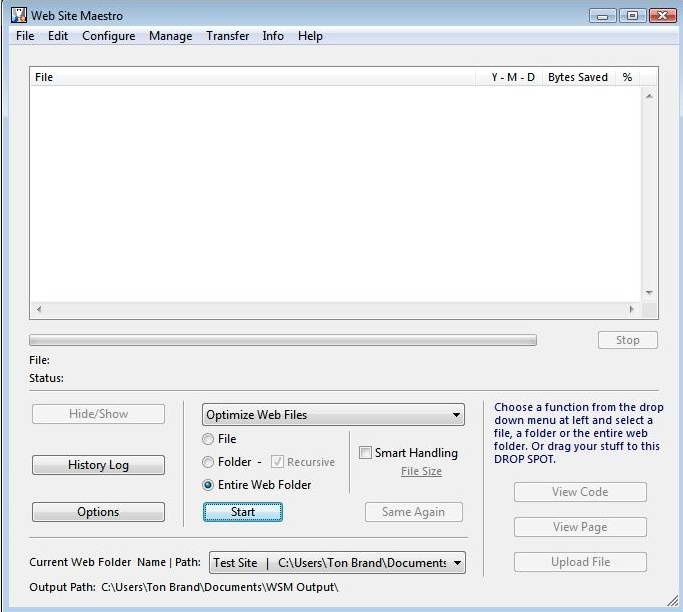Open the Info menu
Viewport: 683px width, 612px height.
pos(273,36)
